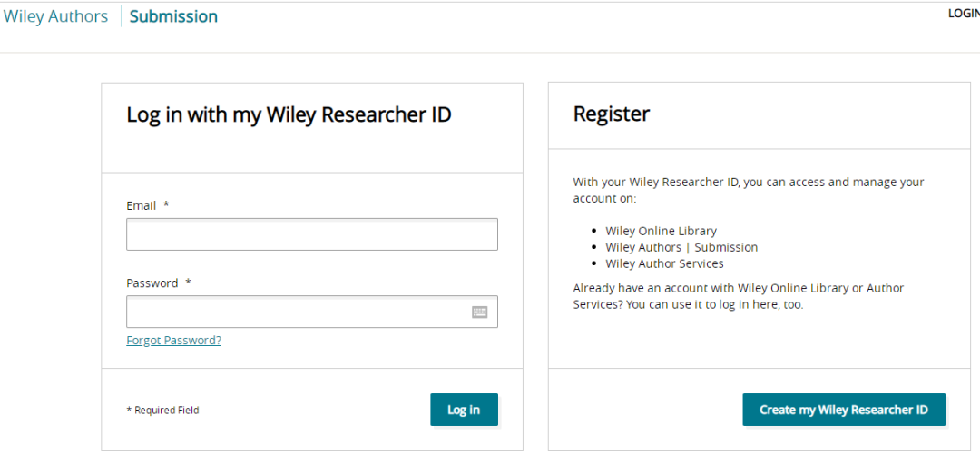Click the "With your Wiley Researcher ID" paragraph
Screen dimensions: 980x466
point(749,190)
